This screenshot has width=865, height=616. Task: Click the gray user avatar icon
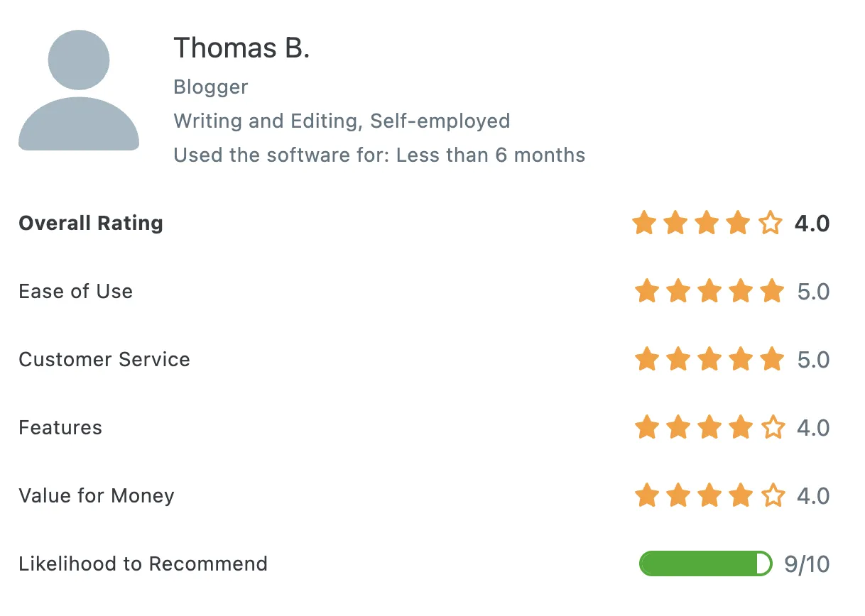pos(79,90)
